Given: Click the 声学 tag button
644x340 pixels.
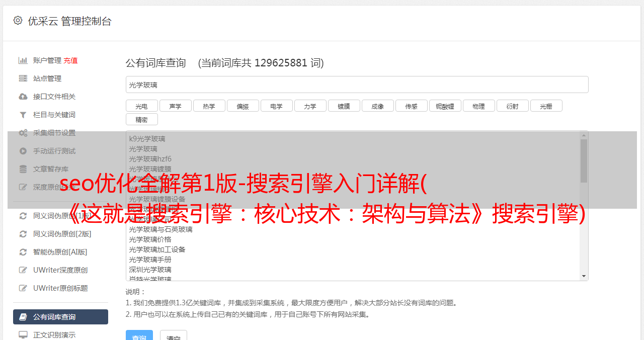Looking at the screenshot, I should point(175,106).
